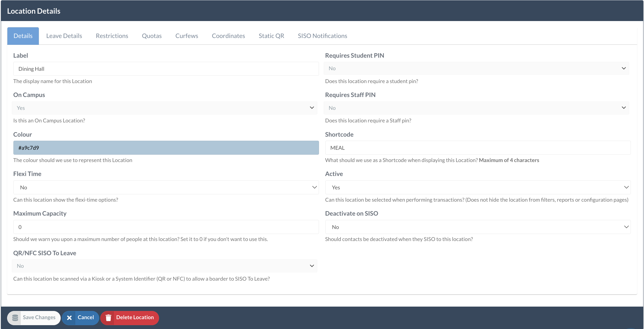The height and width of the screenshot is (329, 644).
Task: Open the SISO Notifications tab
Action: pos(322,36)
